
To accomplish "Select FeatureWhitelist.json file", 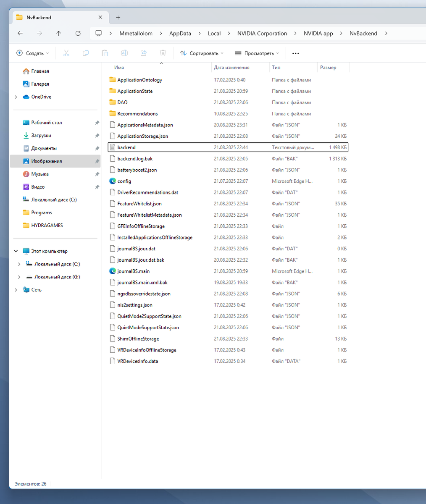I will (228, 204).
